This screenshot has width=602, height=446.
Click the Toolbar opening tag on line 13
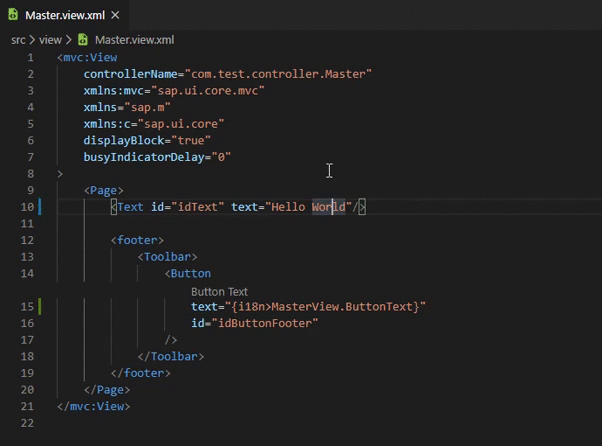pyautogui.click(x=167, y=257)
